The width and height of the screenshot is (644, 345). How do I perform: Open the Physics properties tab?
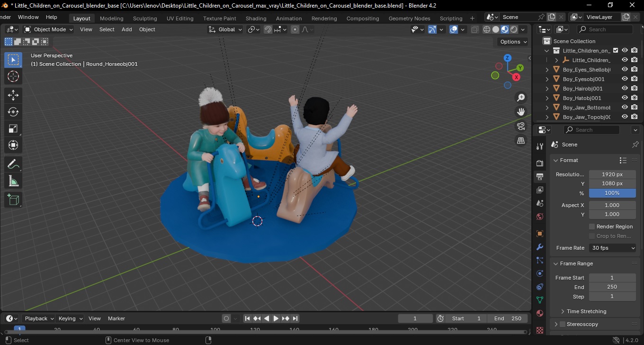(539, 273)
